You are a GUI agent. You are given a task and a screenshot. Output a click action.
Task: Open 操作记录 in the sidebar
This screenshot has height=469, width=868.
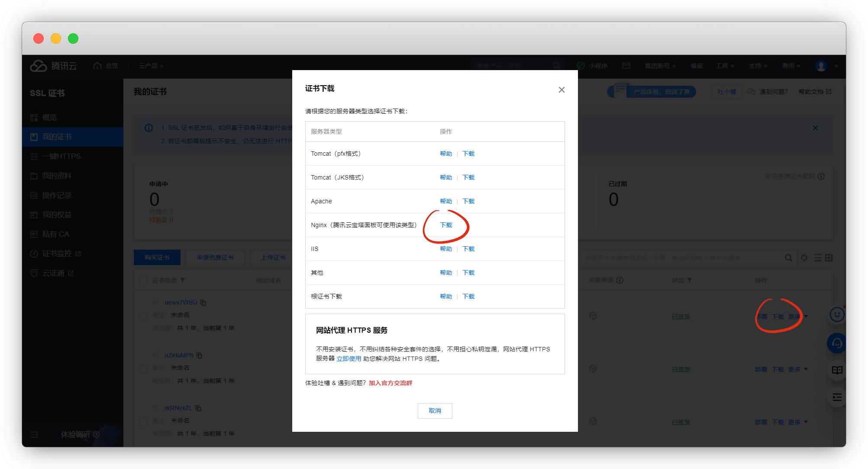[x=57, y=195]
